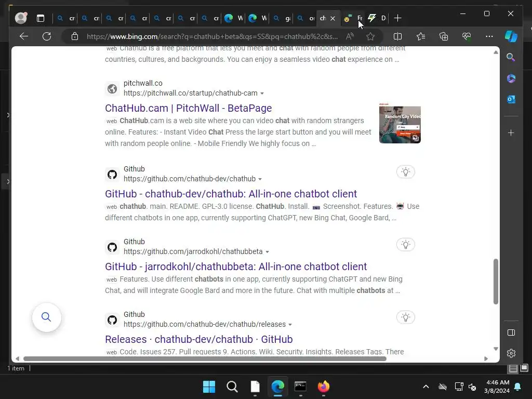Toggle the sidebar panel hide icon
Image resolution: width=532 pixels, height=399 pixels.
tap(511, 332)
